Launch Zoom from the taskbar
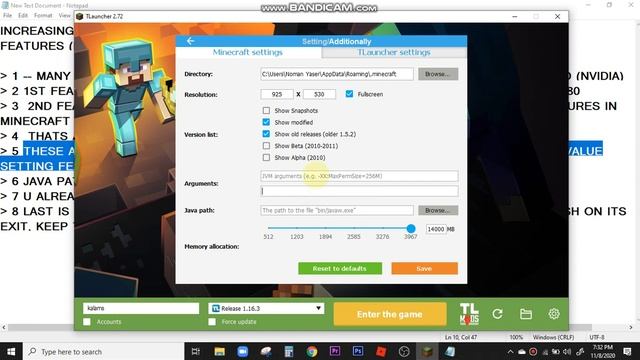This screenshot has height=360, width=640. point(243,351)
